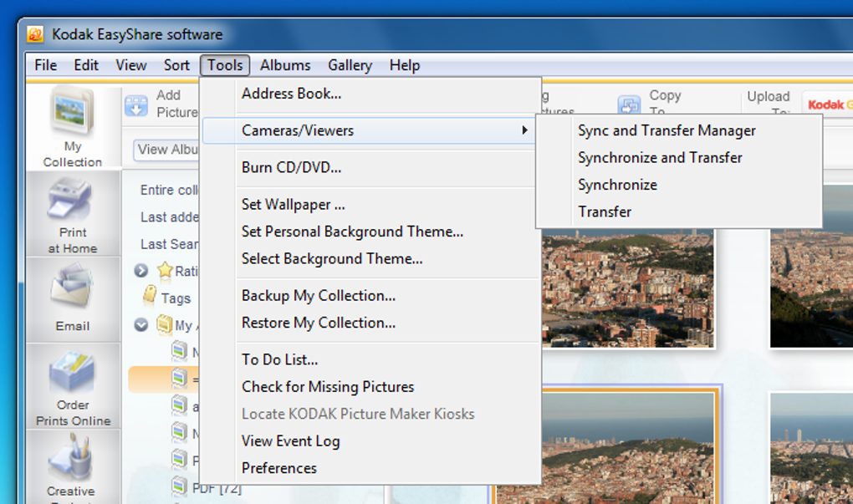The height and width of the screenshot is (504, 853).
Task: Expand the Ratings tree node arrow
Action: [141, 271]
